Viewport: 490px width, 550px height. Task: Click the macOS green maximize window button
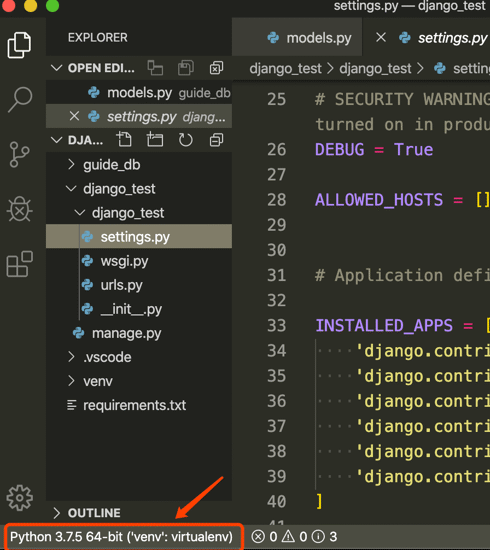point(53,6)
